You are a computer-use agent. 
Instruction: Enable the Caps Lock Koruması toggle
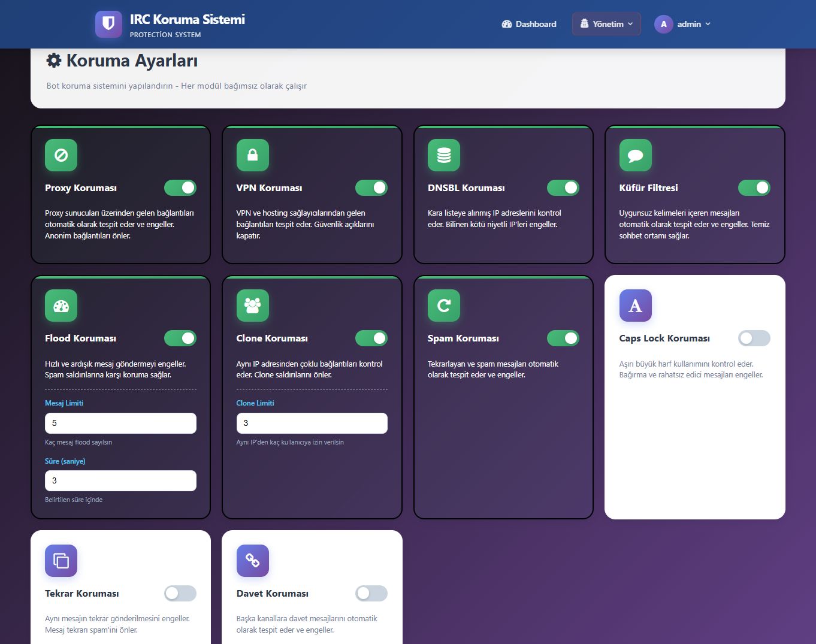click(x=754, y=338)
